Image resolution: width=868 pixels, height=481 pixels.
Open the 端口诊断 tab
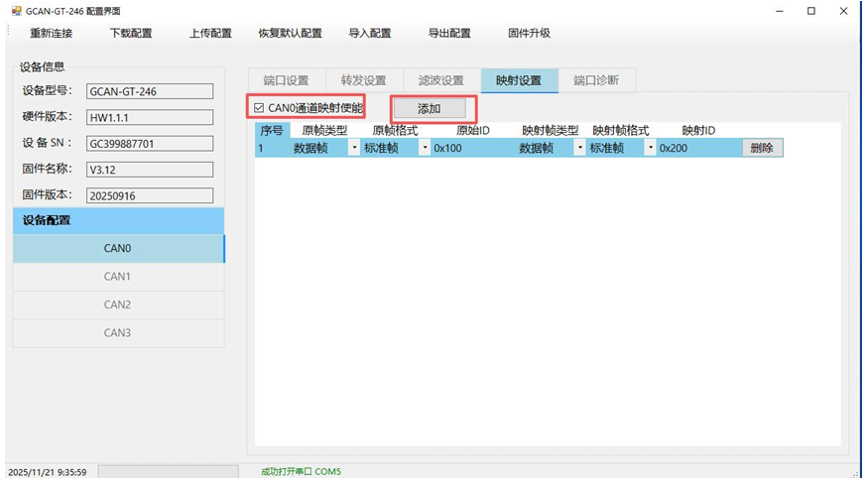point(596,80)
